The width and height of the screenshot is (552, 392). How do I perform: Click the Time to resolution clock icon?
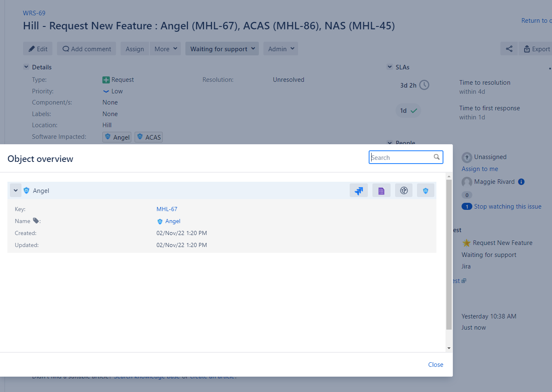(x=424, y=85)
